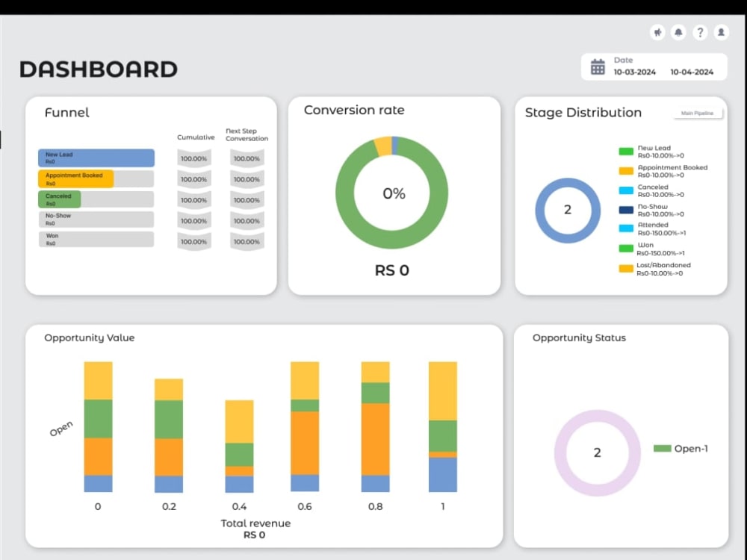Click the Lost/Abandoned legend color swatch
This screenshot has height=560, width=747.
point(626,269)
